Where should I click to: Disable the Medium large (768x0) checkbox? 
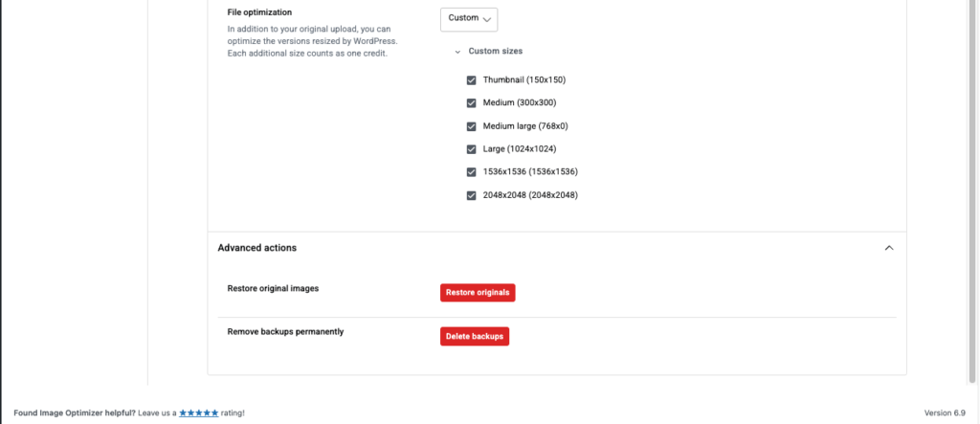coord(471,126)
